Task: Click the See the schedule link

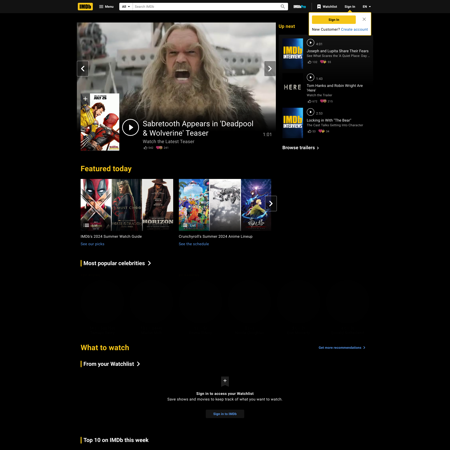Action: click(x=194, y=244)
